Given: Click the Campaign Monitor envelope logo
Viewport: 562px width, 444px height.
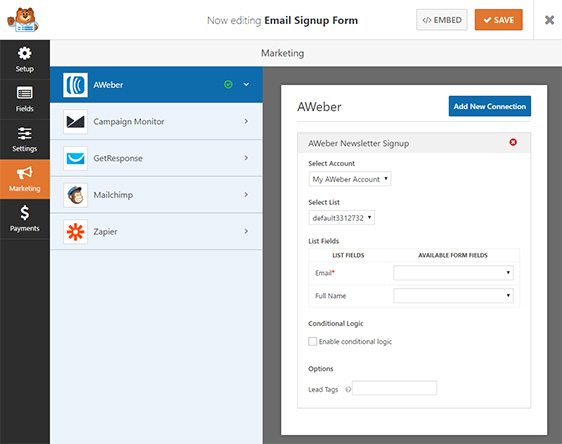Looking at the screenshot, I should pyautogui.click(x=75, y=121).
